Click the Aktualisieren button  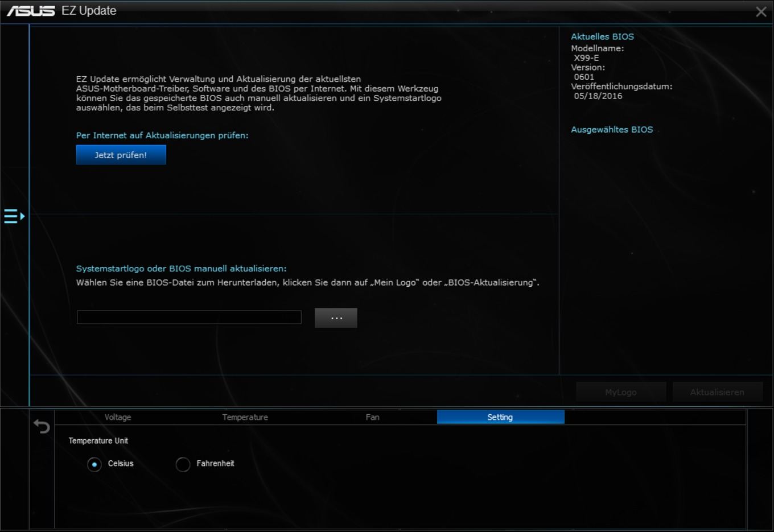pos(717,392)
